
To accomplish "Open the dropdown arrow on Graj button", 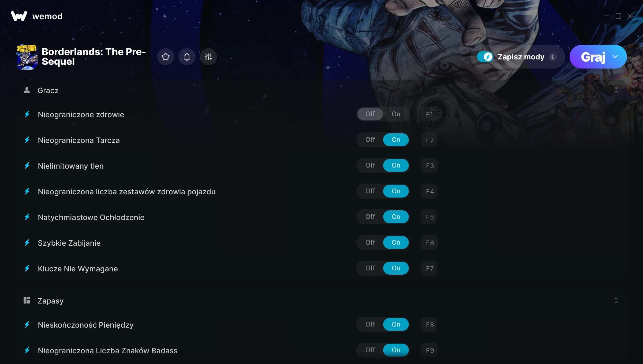I will click(615, 57).
